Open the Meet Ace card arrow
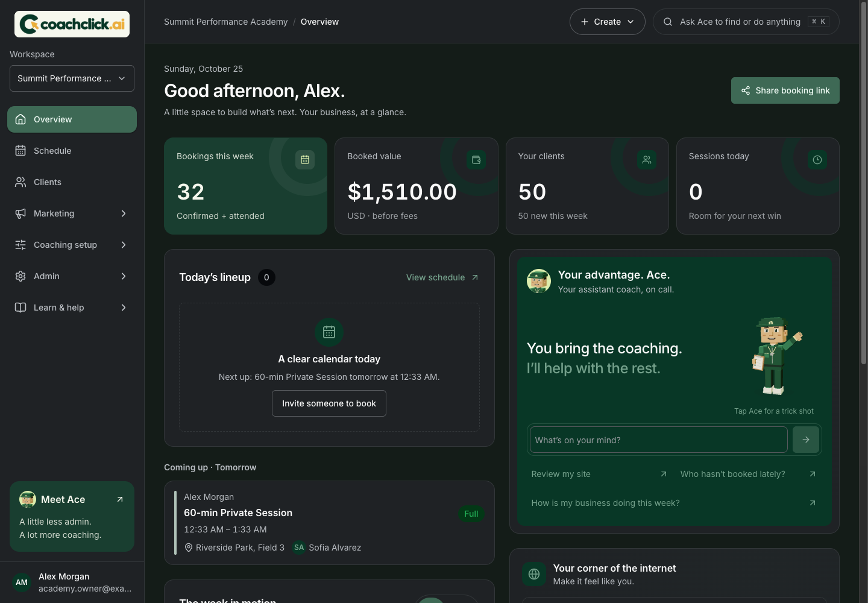868x603 pixels. click(x=120, y=499)
